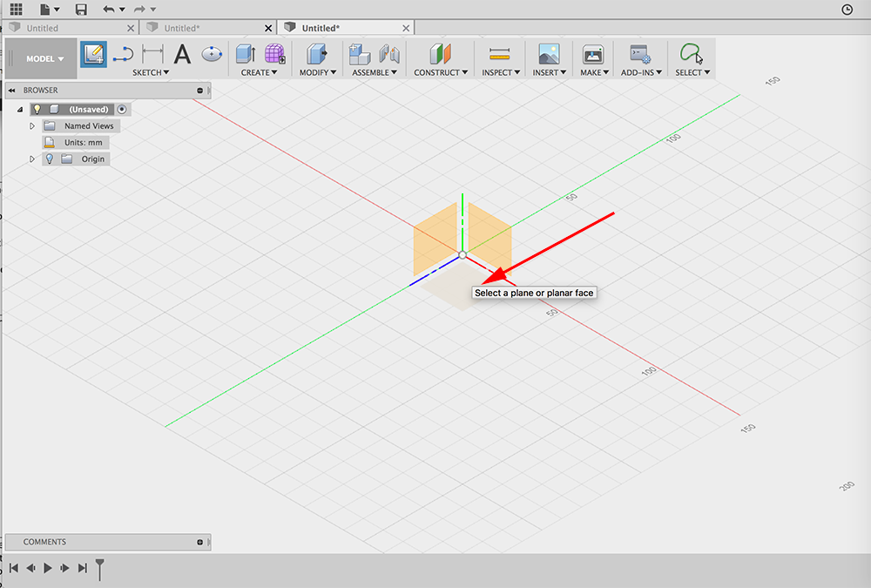Undo the last action

(108, 9)
